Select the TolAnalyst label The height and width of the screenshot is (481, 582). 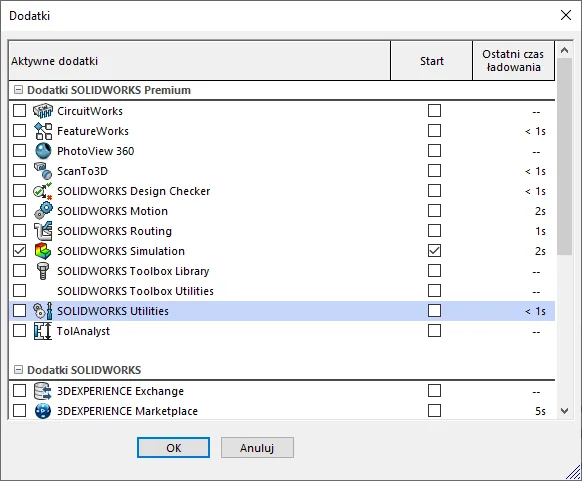(83, 331)
